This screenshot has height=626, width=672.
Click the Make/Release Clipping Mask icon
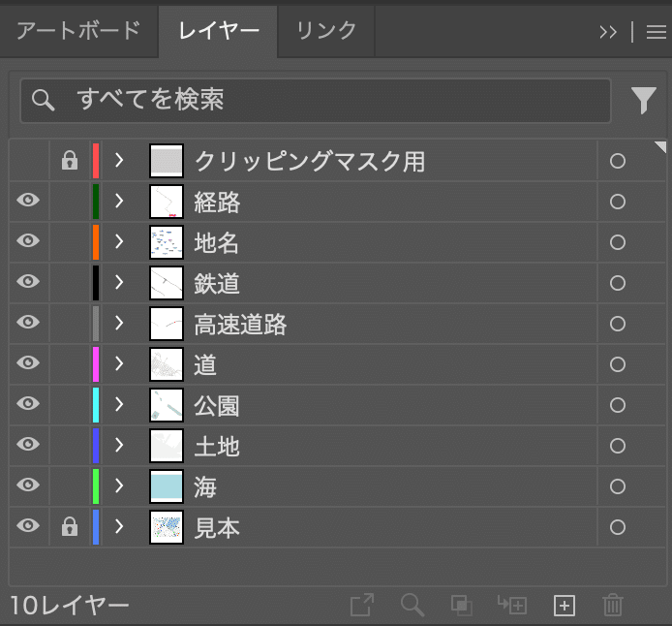462,606
